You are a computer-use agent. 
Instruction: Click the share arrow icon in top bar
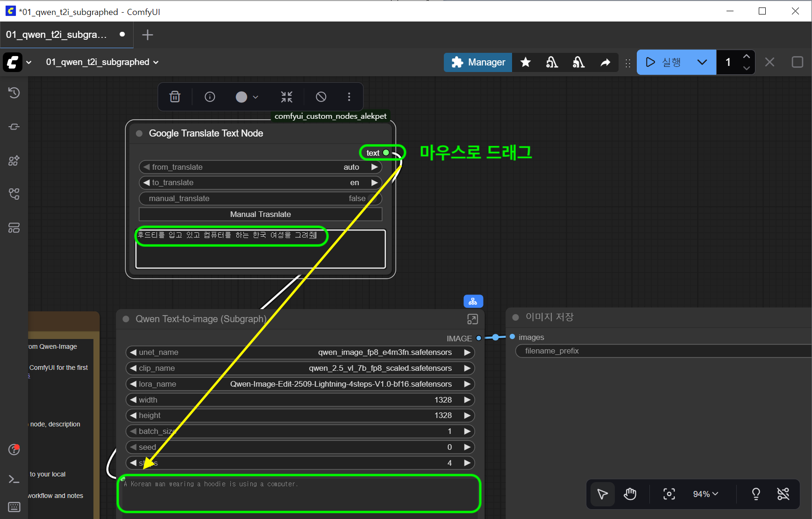click(x=605, y=62)
